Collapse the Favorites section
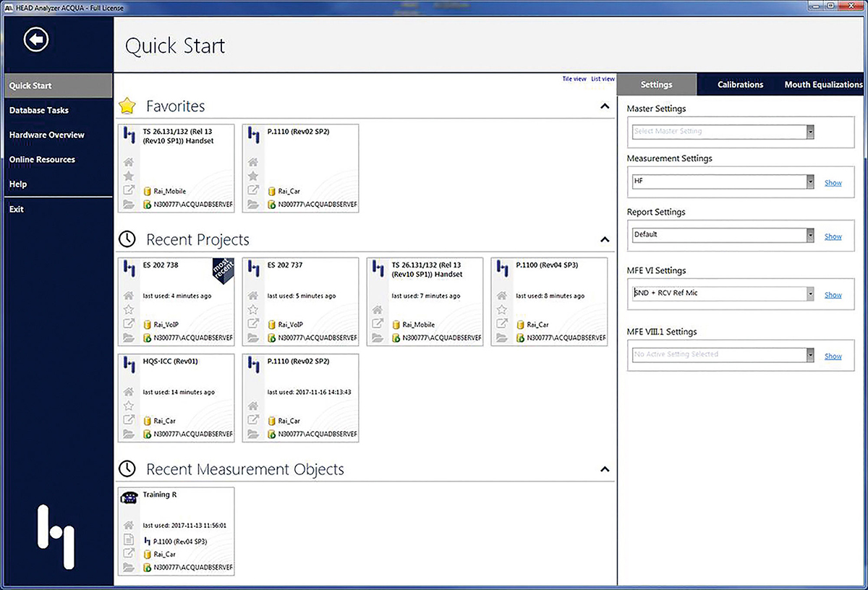868x590 pixels. [605, 106]
